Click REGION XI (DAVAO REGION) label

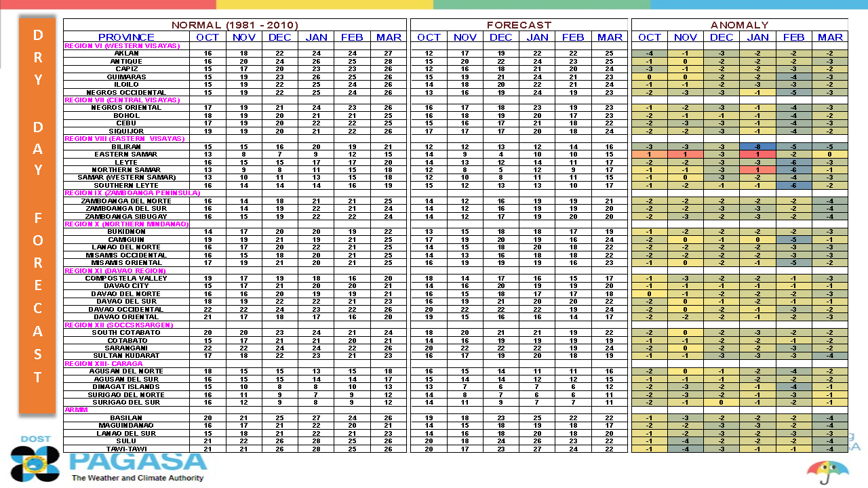(x=115, y=270)
